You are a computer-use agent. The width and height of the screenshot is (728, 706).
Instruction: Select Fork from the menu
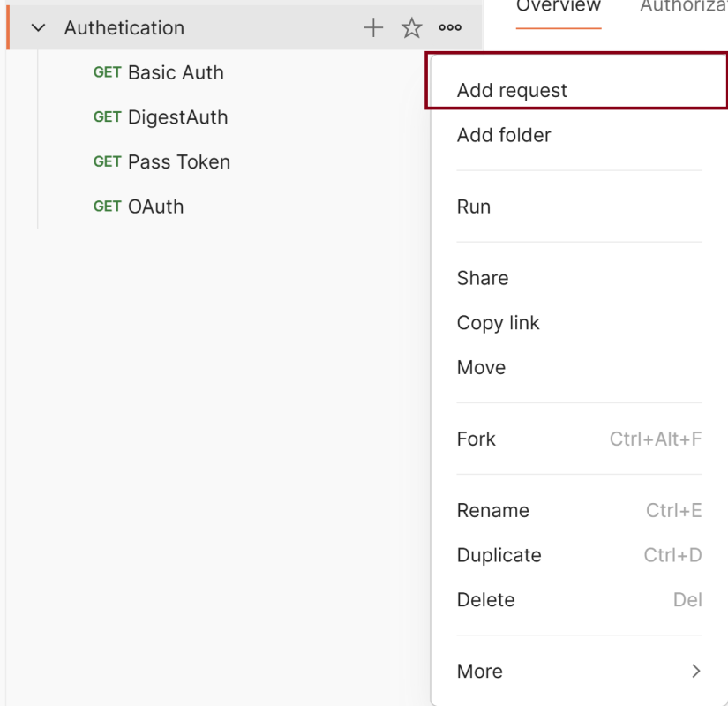[477, 439]
